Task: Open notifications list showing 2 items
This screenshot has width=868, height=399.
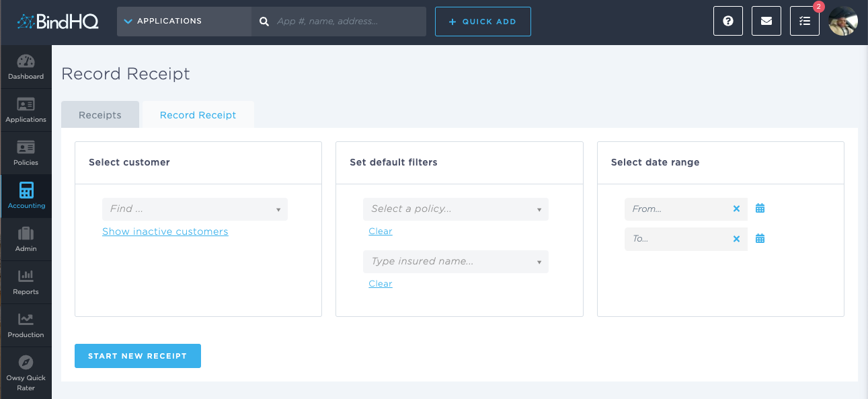Action: (804, 21)
